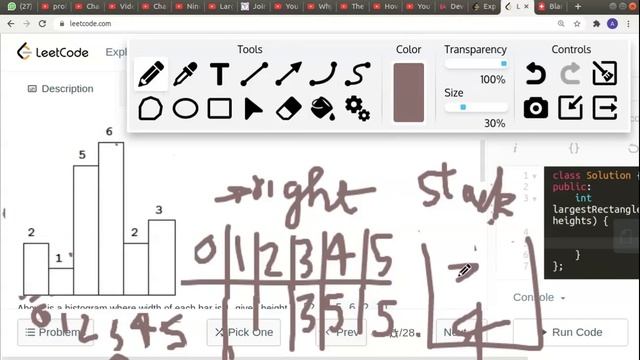Click the box-with-inward-arrow control icon
640x360 pixels.
(x=570, y=108)
